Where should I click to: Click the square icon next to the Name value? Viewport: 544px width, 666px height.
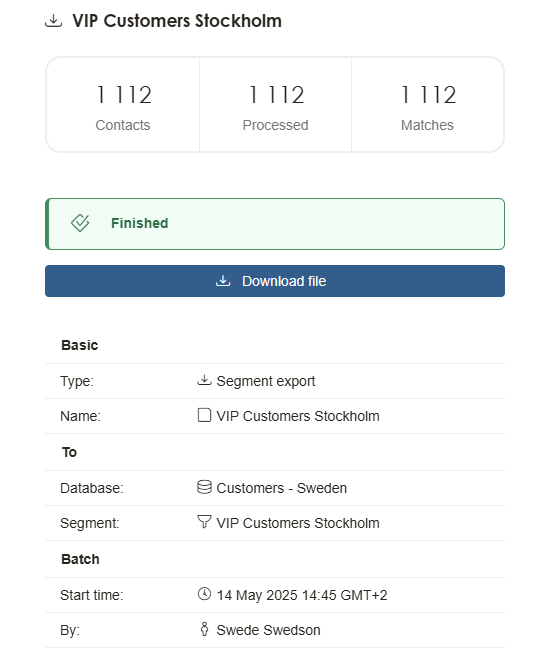(204, 415)
